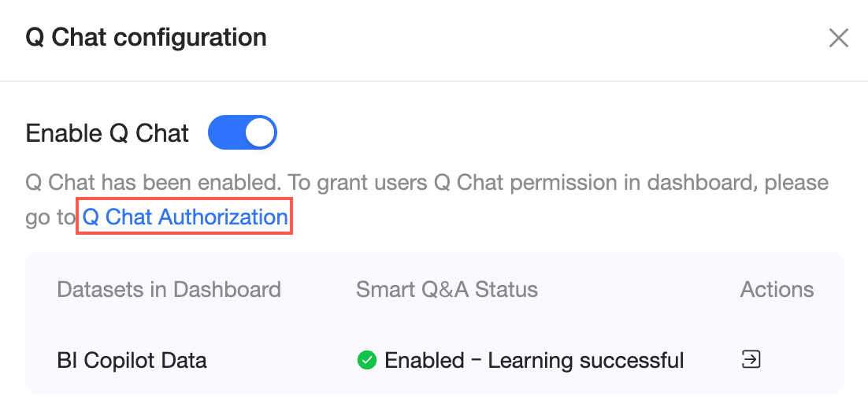The image size is (868, 408).
Task: Toggle the Enable Q Chat switch
Action: point(242,133)
